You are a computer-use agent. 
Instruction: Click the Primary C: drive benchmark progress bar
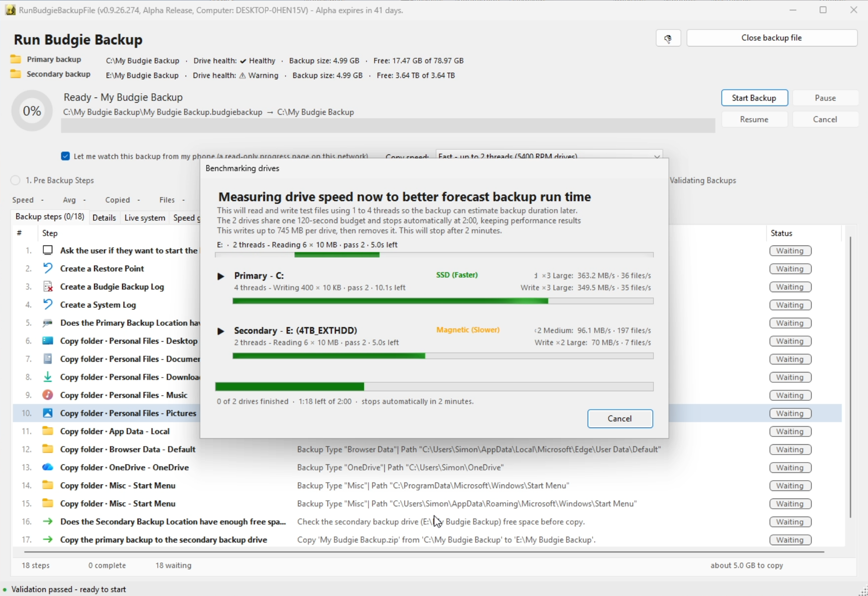click(x=443, y=301)
